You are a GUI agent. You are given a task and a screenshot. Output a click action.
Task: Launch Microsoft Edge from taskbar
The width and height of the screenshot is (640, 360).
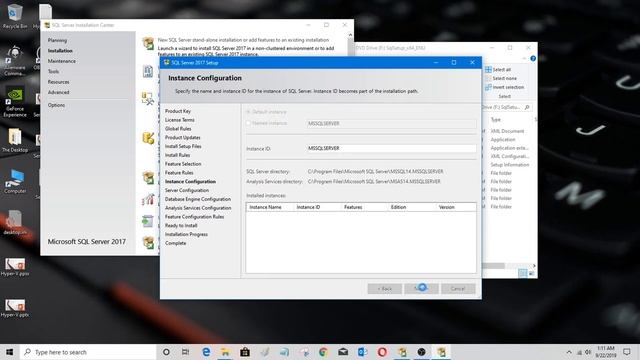[206, 352]
